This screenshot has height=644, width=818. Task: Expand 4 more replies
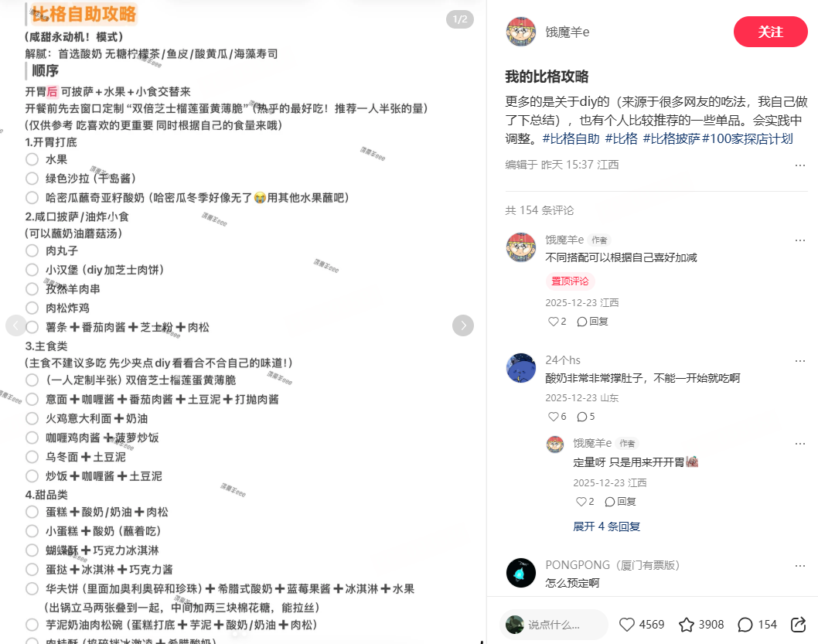tap(606, 526)
